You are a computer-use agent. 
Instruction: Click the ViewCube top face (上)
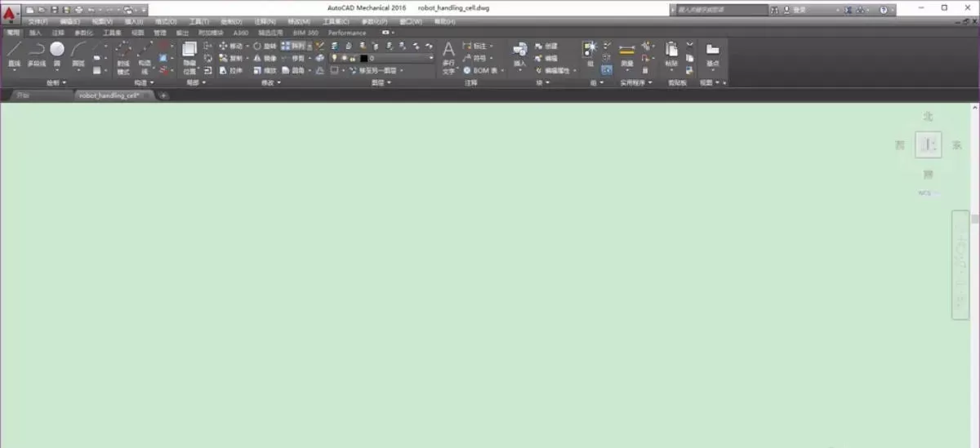pyautogui.click(x=928, y=144)
